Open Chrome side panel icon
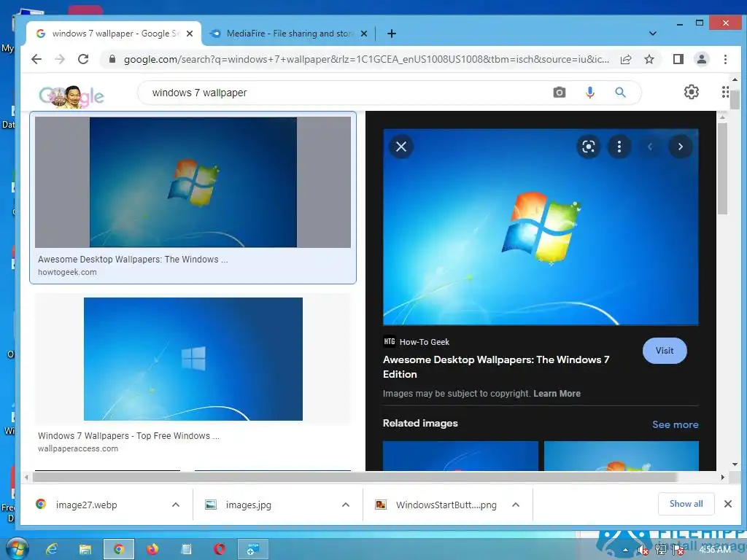Screen dimensions: 747x560 (x=678, y=59)
